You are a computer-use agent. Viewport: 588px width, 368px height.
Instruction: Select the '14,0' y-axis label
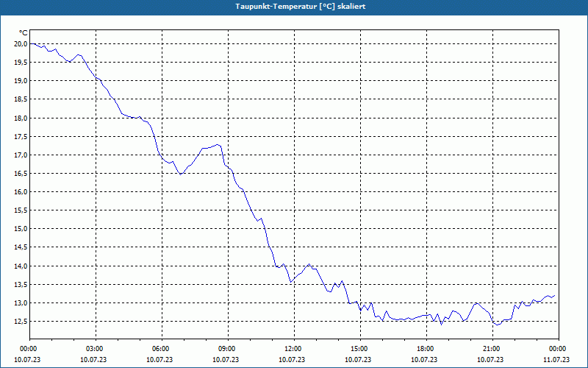[21, 266]
